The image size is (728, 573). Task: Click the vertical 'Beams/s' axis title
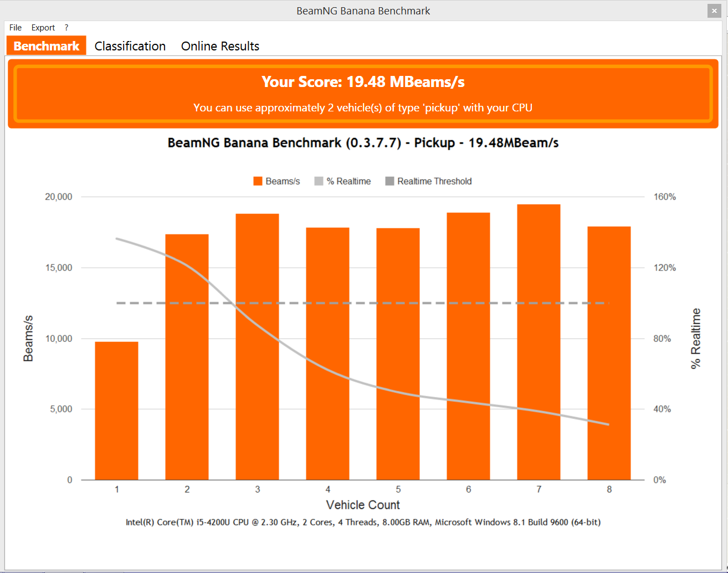28,339
